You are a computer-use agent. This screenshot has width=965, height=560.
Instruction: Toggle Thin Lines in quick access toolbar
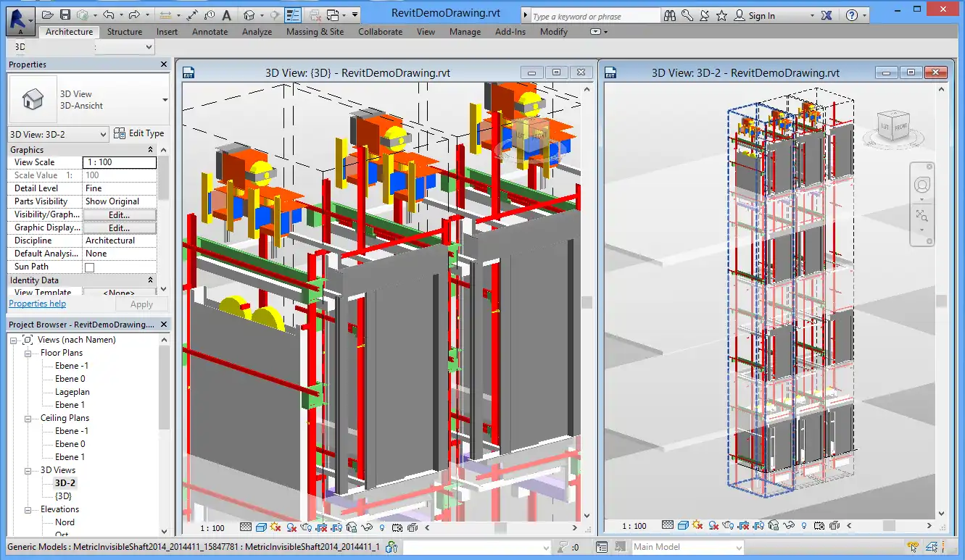coord(293,14)
